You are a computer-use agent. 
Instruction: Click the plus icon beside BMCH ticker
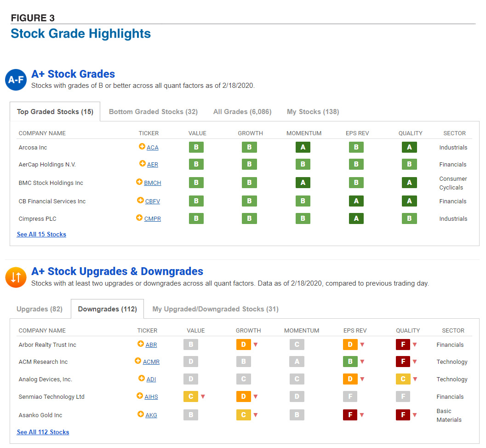139,182
